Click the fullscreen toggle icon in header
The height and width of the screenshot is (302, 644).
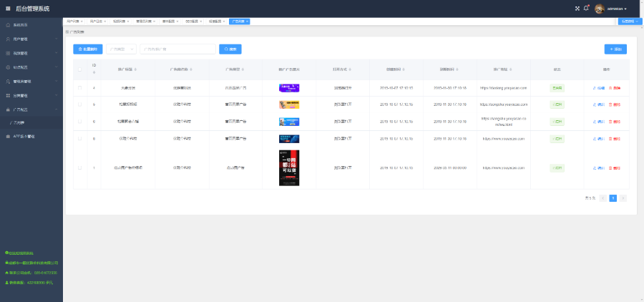(577, 9)
